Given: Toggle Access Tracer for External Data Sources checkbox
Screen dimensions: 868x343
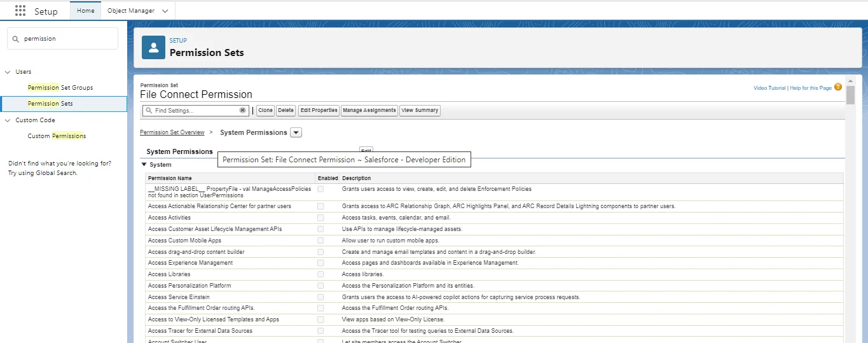Looking at the screenshot, I should tap(321, 331).
